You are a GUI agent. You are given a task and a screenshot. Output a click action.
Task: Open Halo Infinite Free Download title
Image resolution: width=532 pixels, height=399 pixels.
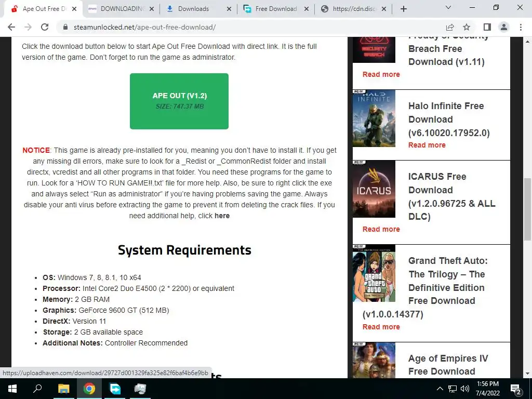449,119
